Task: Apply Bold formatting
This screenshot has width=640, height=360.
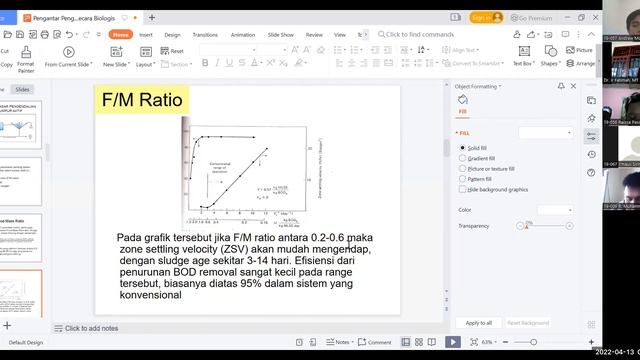Action: (x=205, y=63)
